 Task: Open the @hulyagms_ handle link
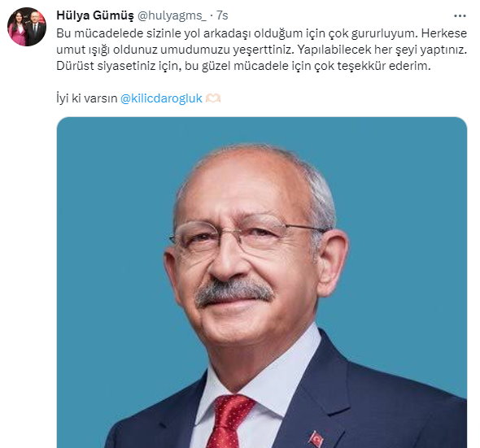click(x=172, y=15)
